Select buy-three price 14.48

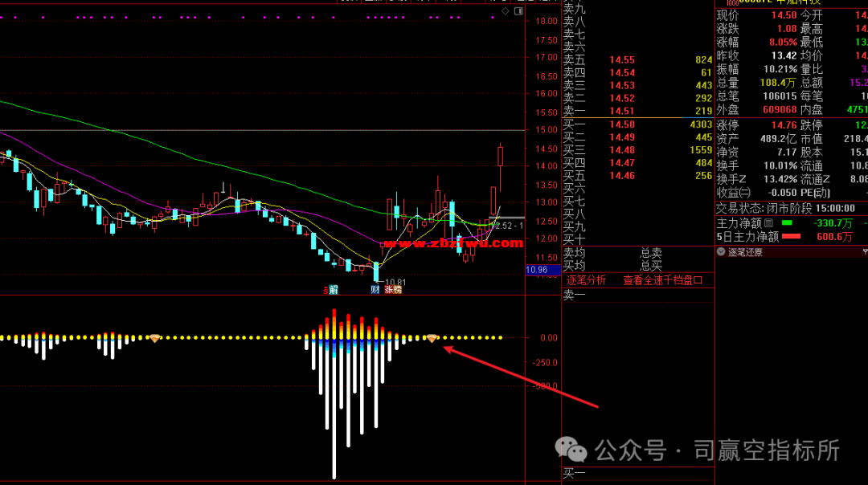tap(622, 150)
